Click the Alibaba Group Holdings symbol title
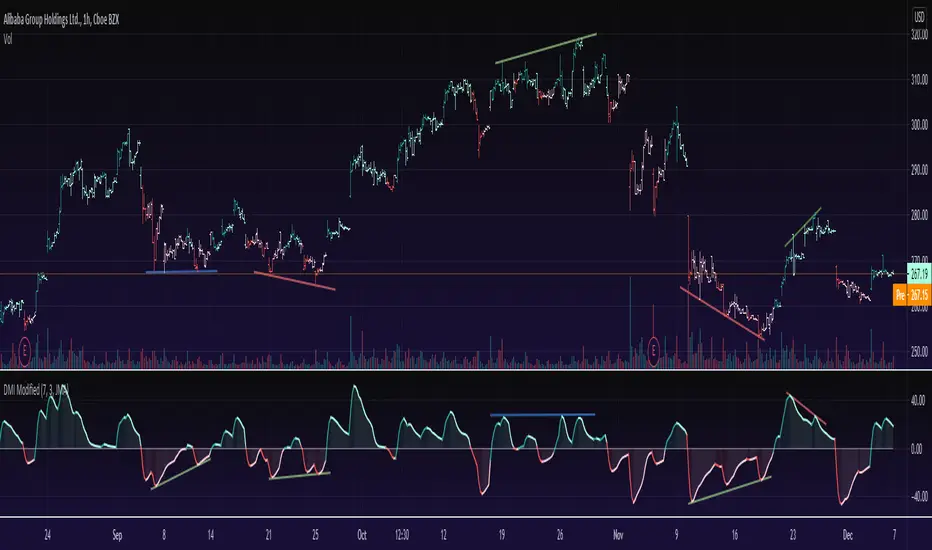 pos(61,20)
